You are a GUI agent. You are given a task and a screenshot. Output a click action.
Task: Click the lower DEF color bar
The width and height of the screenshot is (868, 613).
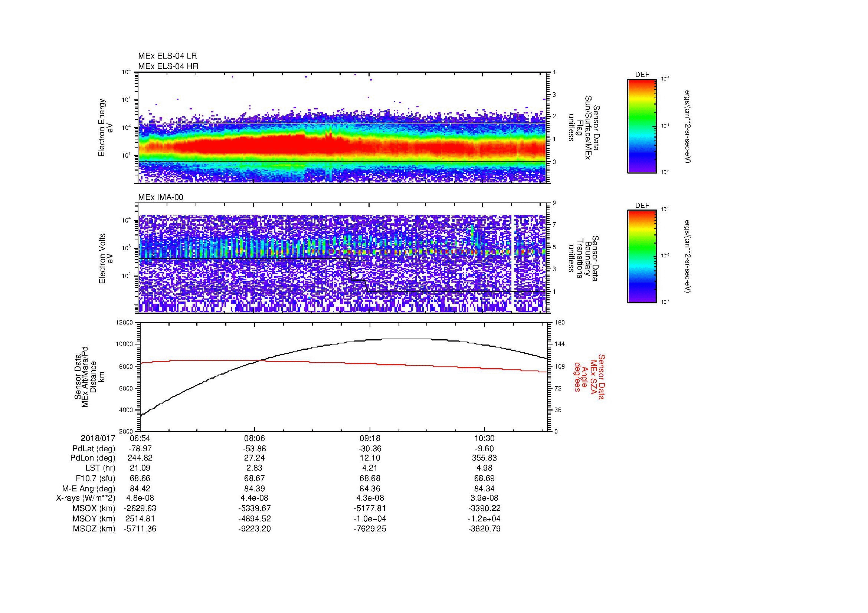point(642,257)
